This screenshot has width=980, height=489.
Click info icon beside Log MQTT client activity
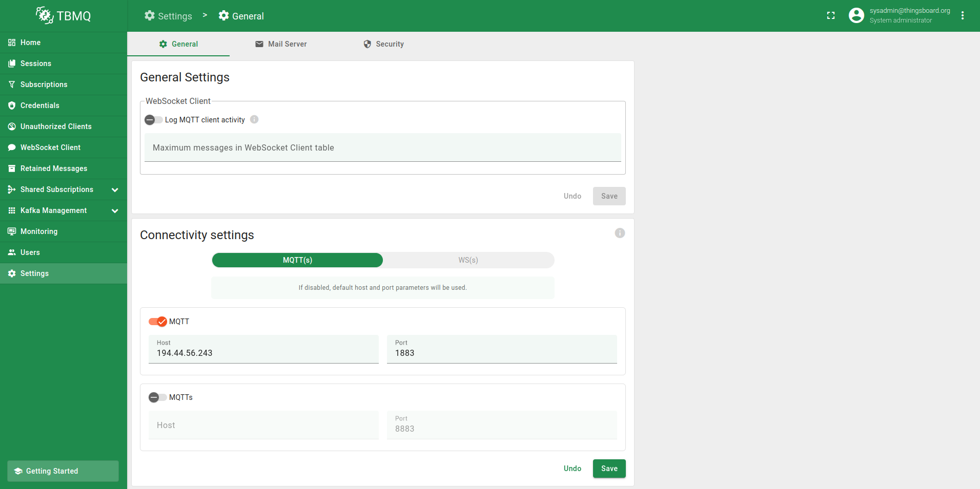pyautogui.click(x=254, y=120)
